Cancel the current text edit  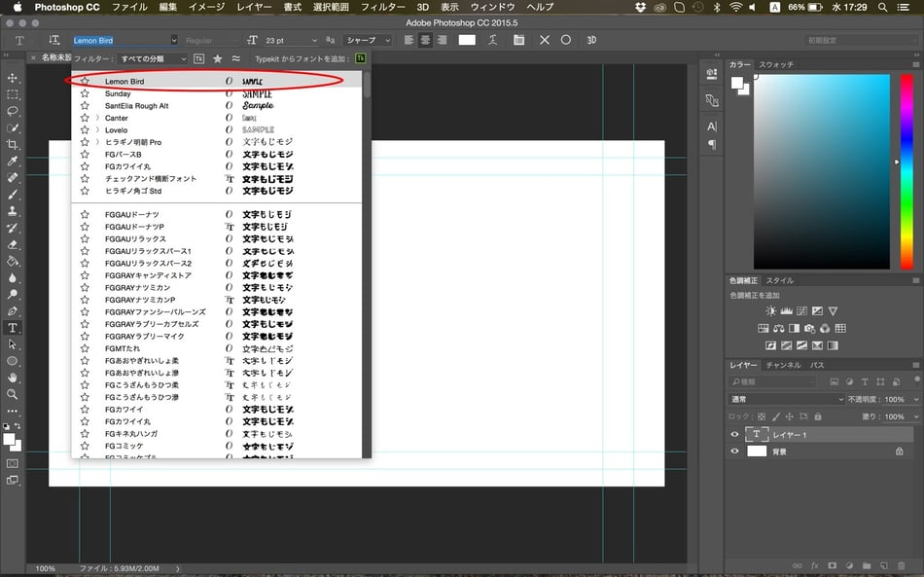pos(544,40)
